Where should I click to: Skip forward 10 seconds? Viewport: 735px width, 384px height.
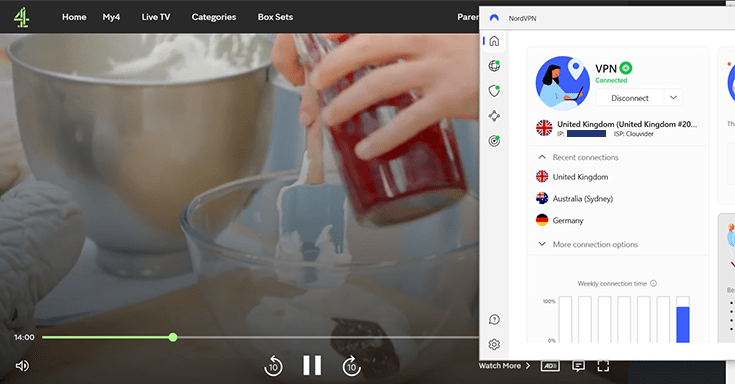click(x=352, y=366)
